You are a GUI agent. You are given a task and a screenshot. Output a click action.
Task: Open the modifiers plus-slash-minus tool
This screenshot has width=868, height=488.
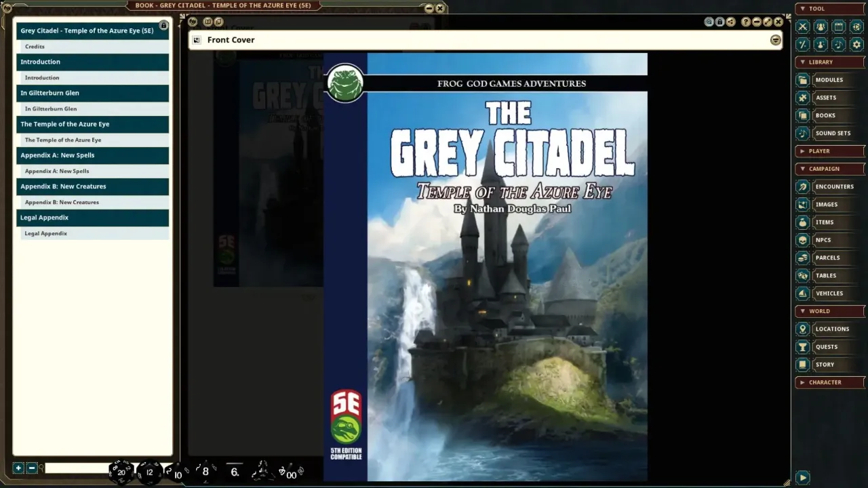point(803,44)
